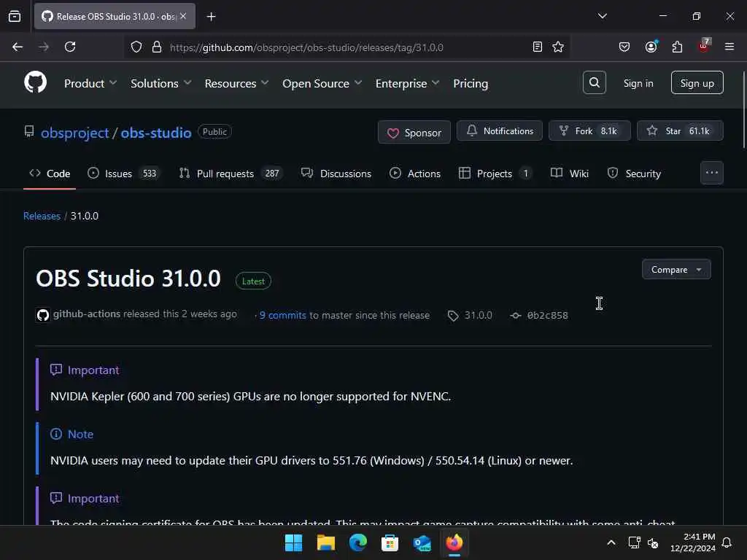Click the uBlock extension icon with badge
747x560 pixels.
(x=704, y=46)
